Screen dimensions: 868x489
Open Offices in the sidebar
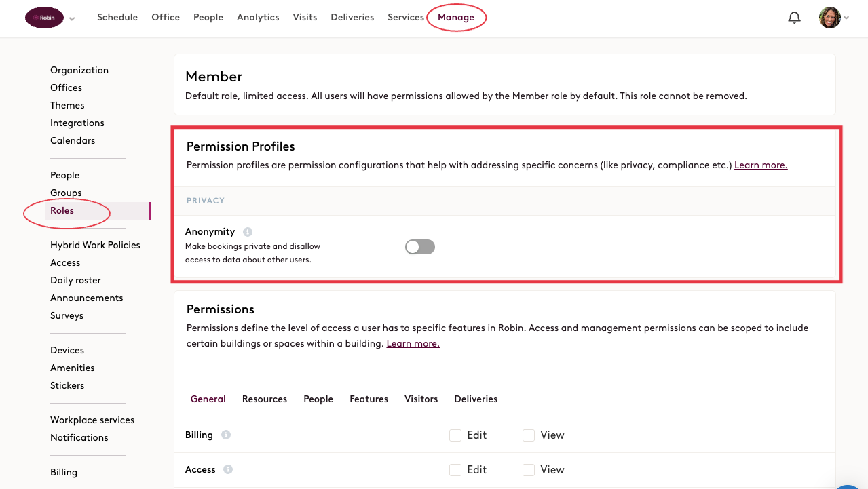coord(66,87)
